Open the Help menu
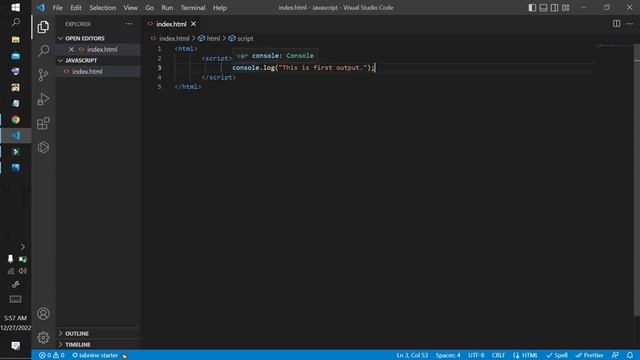Viewport: 640px width, 360px height. tap(220, 7)
